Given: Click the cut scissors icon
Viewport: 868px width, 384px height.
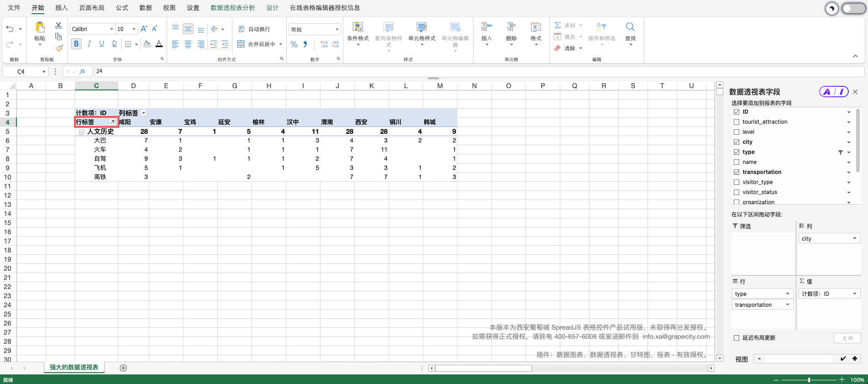Looking at the screenshot, I should [x=58, y=26].
